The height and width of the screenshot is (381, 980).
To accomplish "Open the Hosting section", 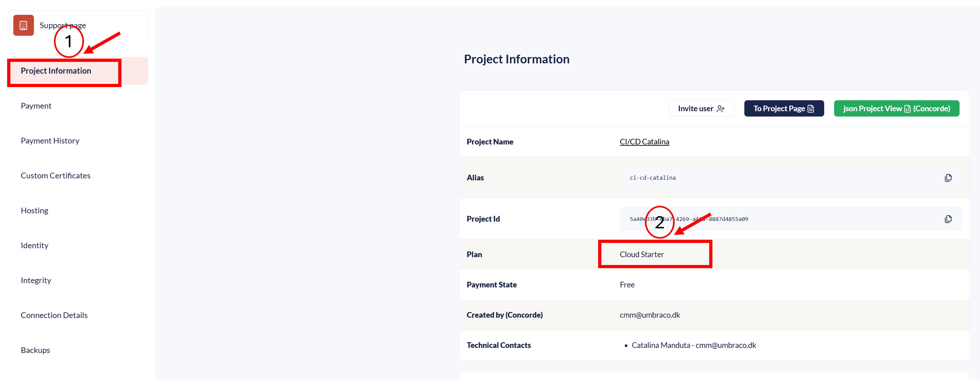I will pyautogui.click(x=35, y=211).
